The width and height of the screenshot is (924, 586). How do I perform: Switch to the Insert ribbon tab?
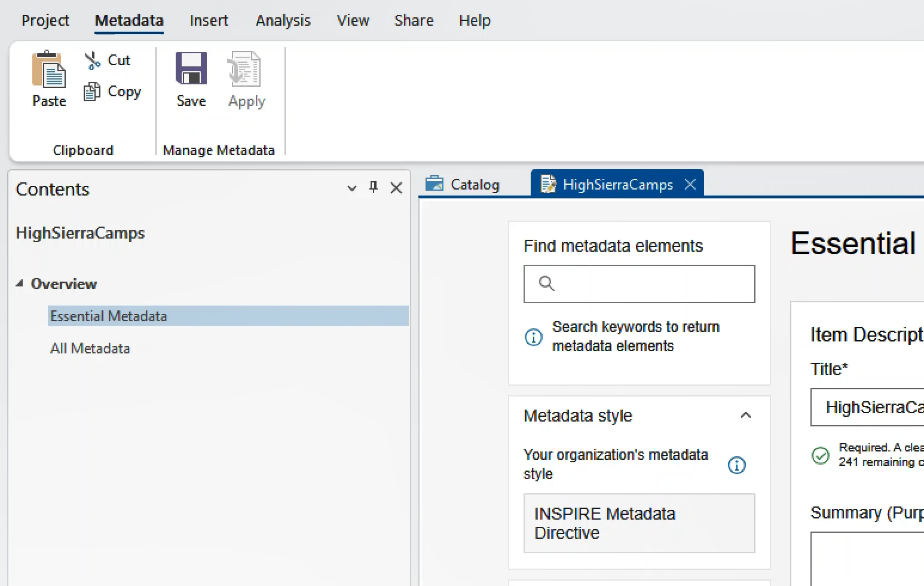[209, 20]
